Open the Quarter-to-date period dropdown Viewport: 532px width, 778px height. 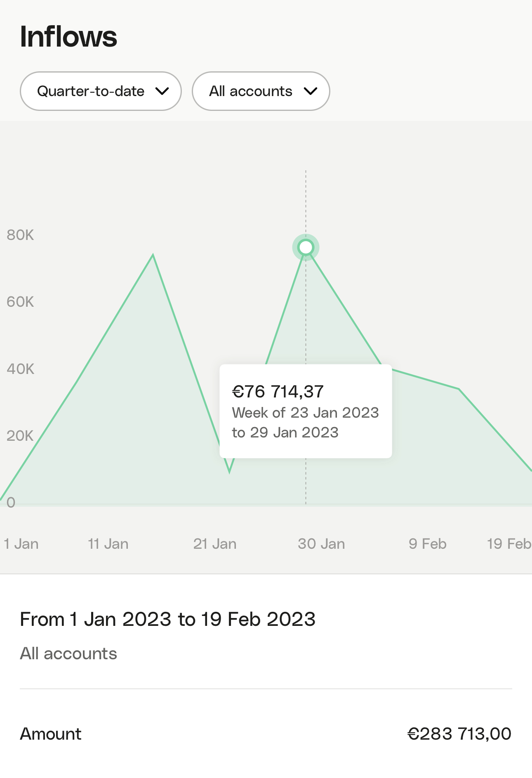click(x=100, y=91)
